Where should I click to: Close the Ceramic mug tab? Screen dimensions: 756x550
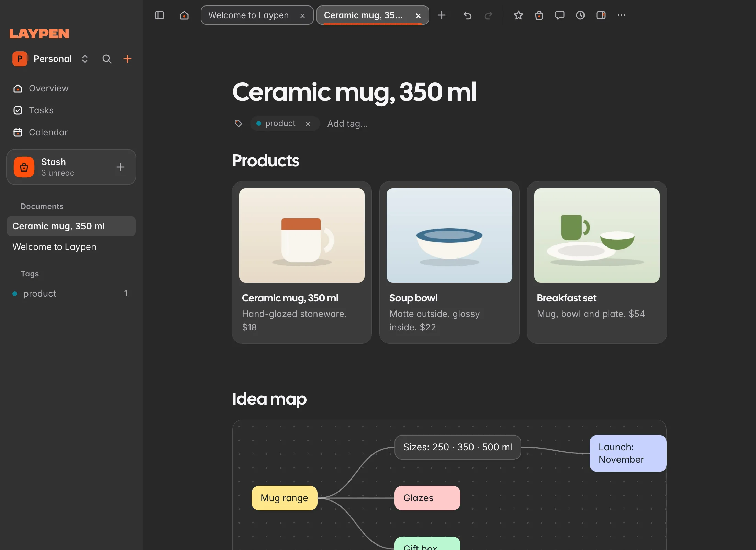[x=418, y=15]
